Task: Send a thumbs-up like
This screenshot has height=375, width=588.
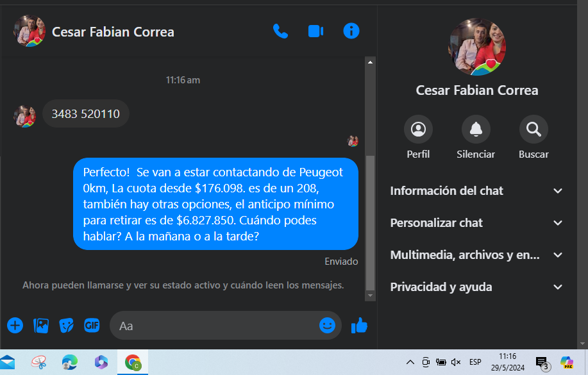Action: pos(359,325)
